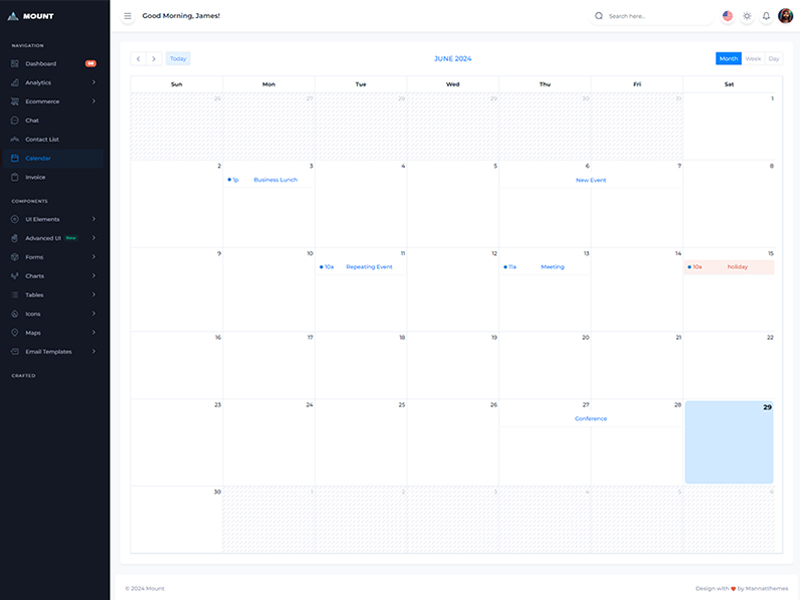This screenshot has width=800, height=600.
Task: Click the Icons menu icon
Action: (15, 314)
